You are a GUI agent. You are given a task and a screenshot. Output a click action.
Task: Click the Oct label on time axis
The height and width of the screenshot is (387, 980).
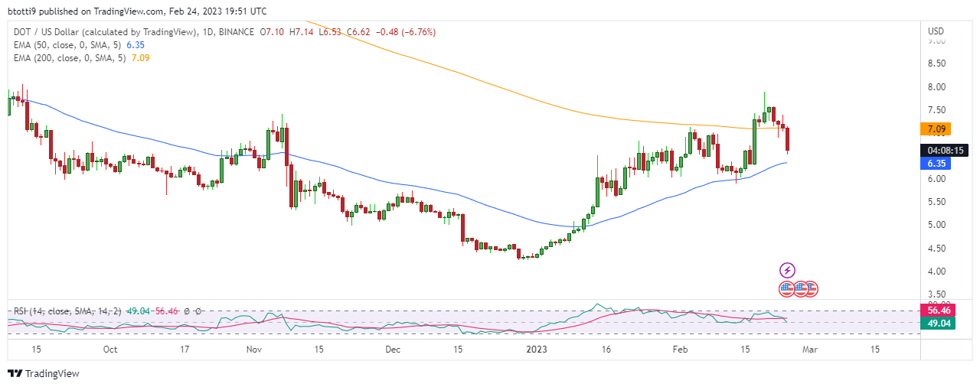[110, 349]
